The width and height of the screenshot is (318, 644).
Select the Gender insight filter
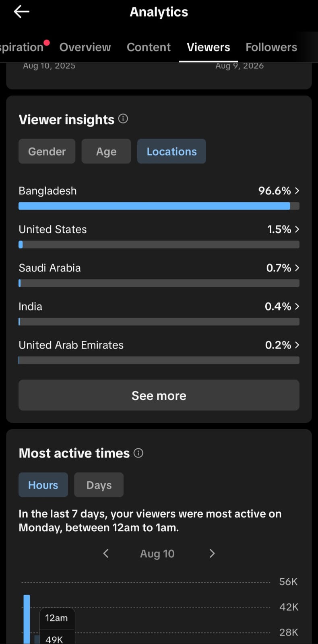click(x=47, y=151)
